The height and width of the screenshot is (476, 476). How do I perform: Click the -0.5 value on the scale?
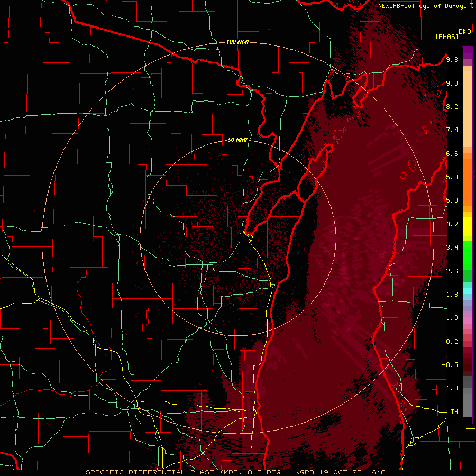point(450,364)
